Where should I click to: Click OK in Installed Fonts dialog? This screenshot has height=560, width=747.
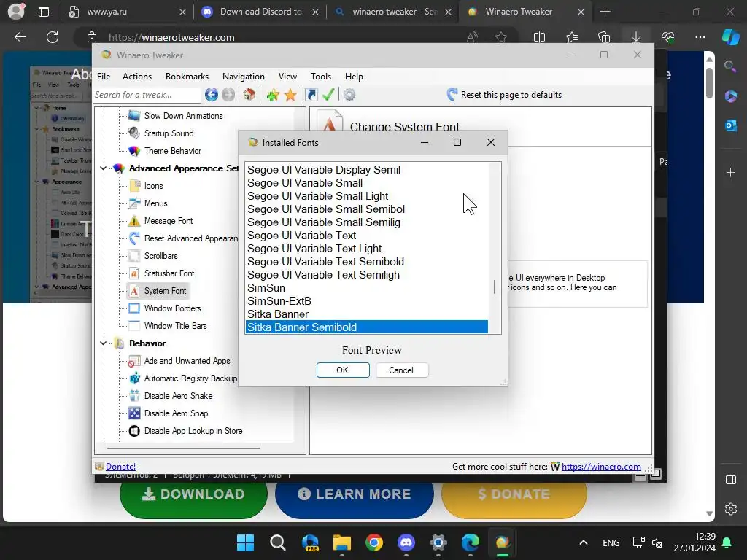coord(343,370)
